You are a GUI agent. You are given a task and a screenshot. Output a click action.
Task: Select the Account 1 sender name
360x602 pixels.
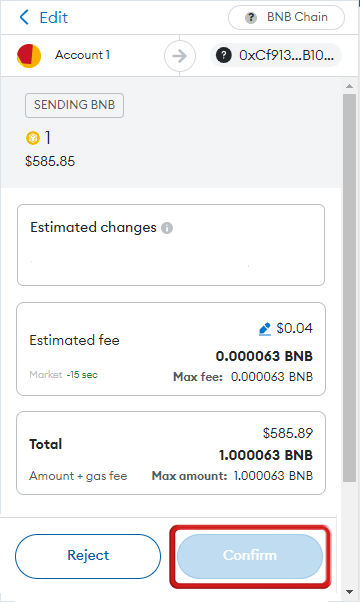[x=83, y=55]
